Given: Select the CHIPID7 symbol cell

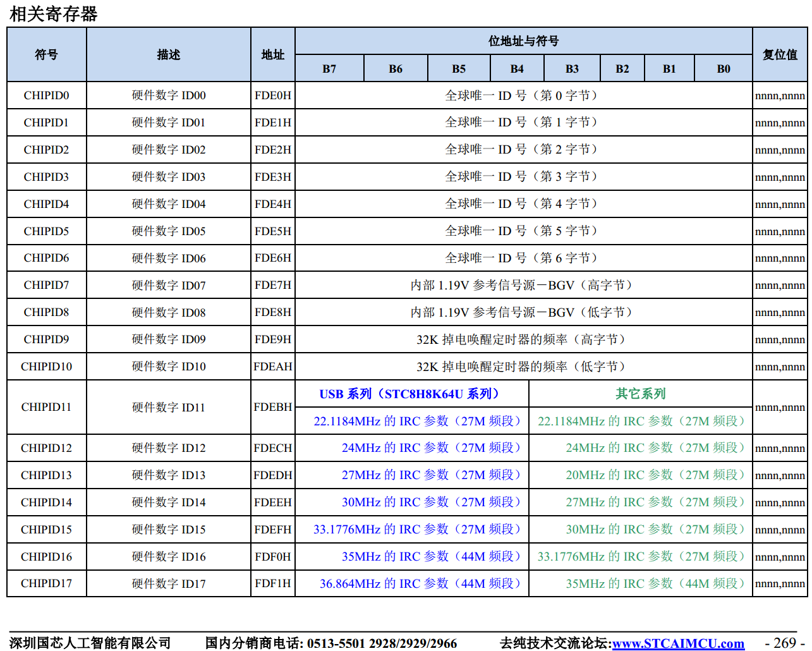Looking at the screenshot, I should (47, 286).
